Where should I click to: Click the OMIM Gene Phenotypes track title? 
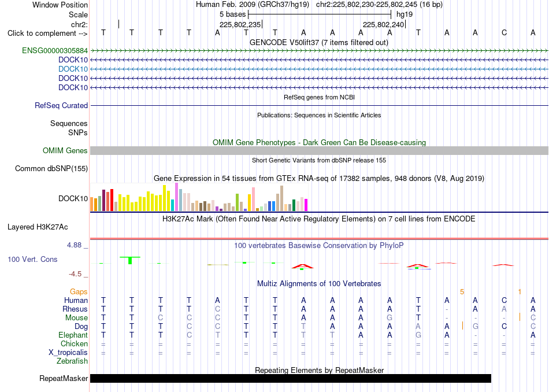(320, 143)
